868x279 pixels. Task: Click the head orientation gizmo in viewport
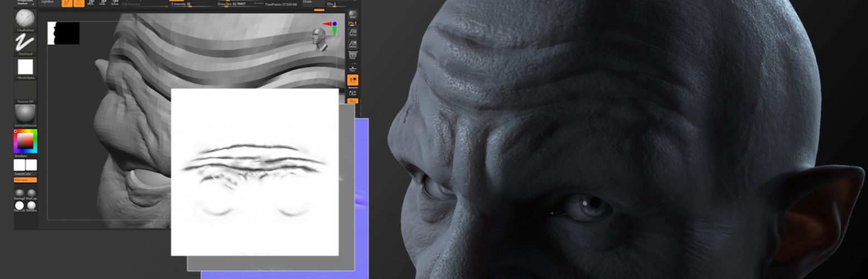coord(321,40)
